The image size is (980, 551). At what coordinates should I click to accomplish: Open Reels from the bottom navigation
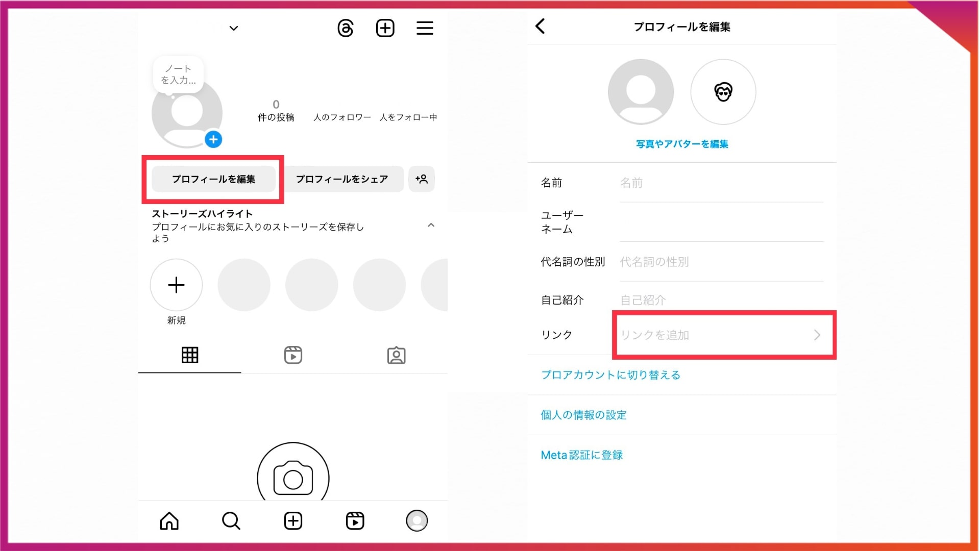pos(355,521)
